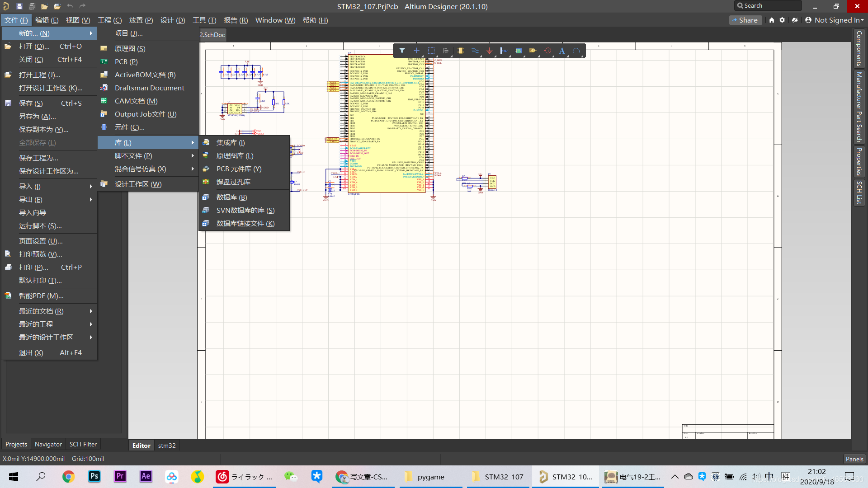Expand the 导入 (I) submenu
This screenshot has height=488, width=868.
49,187
